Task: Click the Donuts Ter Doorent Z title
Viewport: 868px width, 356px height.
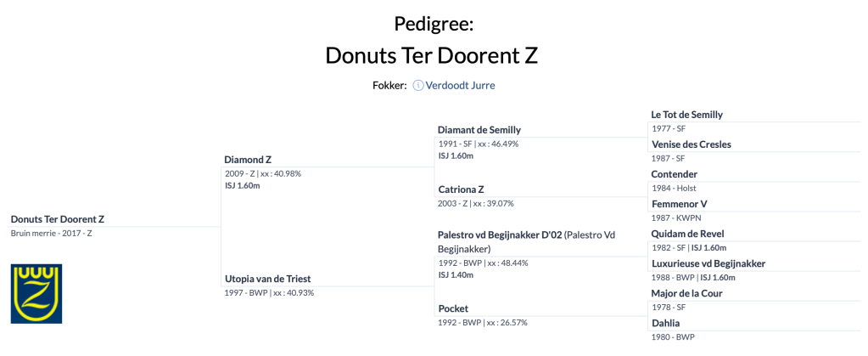Action: coord(432,56)
